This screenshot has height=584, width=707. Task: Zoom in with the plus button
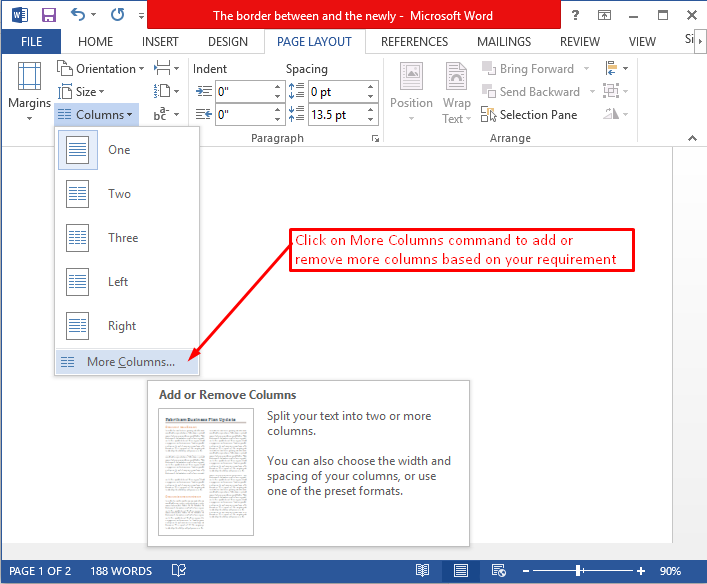pyautogui.click(x=641, y=571)
